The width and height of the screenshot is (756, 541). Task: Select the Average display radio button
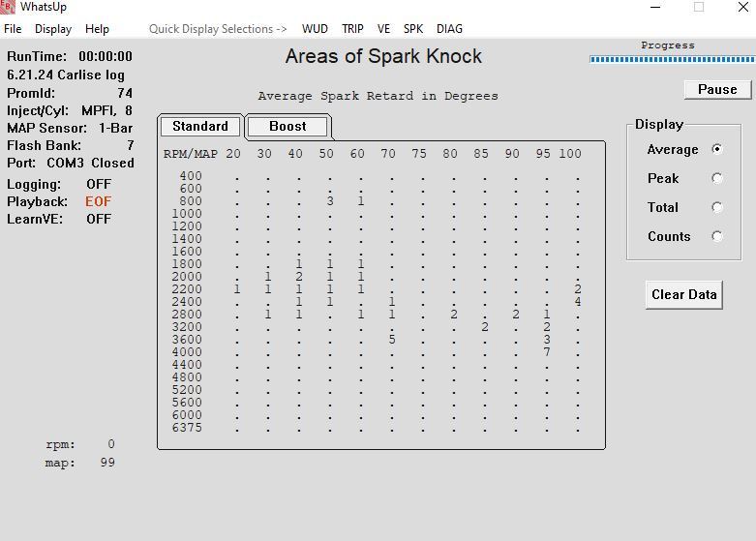(716, 149)
